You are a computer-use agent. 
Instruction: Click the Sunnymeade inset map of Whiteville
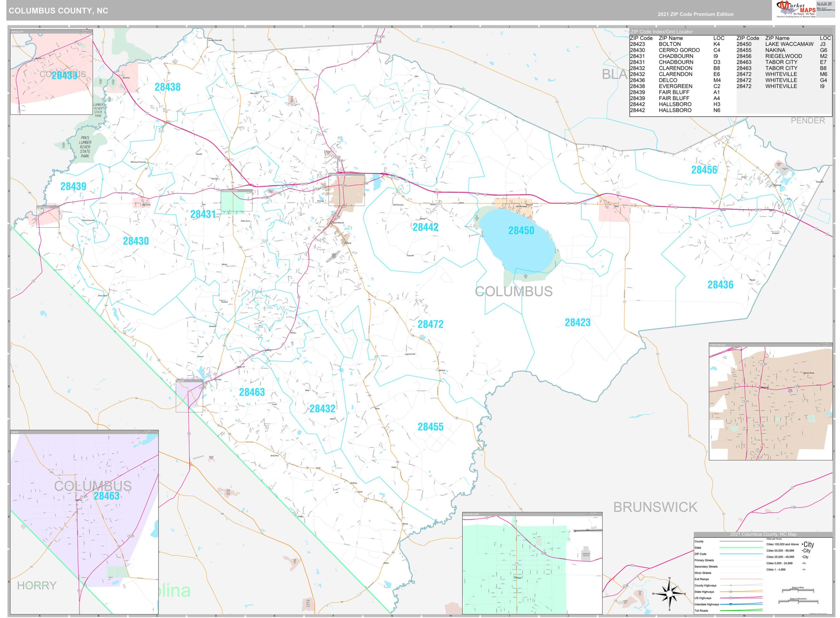tap(770, 401)
